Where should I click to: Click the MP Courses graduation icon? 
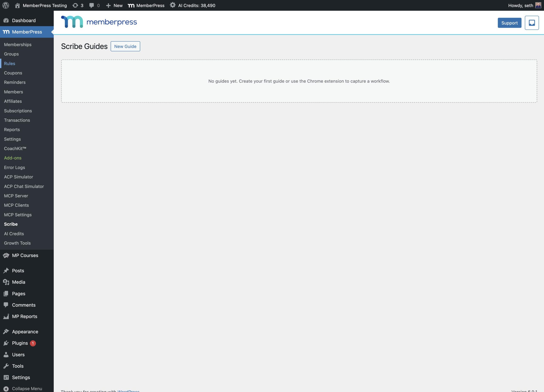point(6,255)
